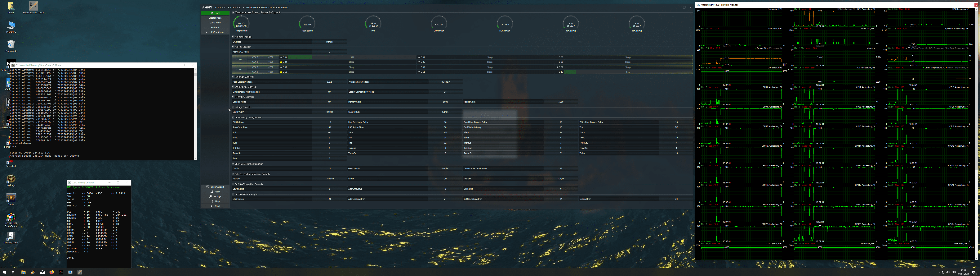The width and height of the screenshot is (980, 276).
Task: Collapse DRAM Contoller Configuration section
Action: pos(233,164)
